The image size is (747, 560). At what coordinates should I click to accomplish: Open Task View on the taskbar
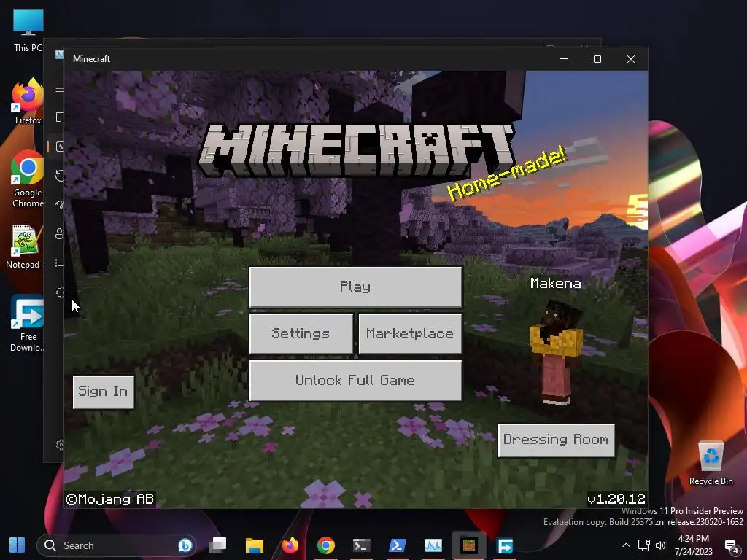click(217, 545)
